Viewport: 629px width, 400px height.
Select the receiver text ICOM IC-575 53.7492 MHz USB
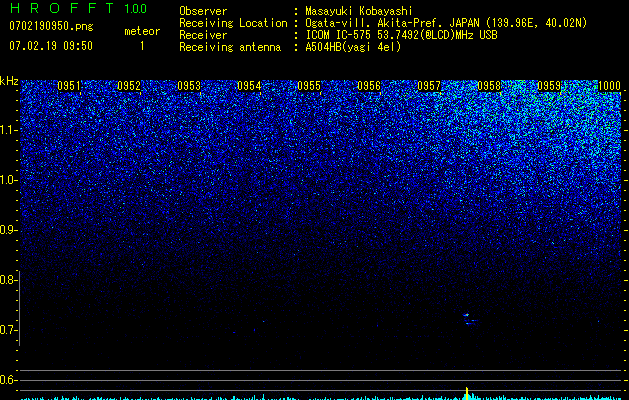tap(401, 35)
